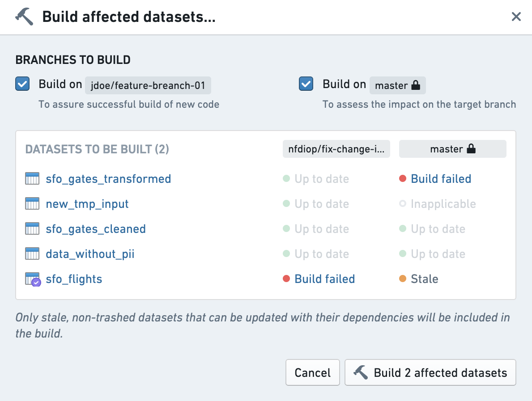Click the sfo_gates_cleaned dataset table icon

32,228
